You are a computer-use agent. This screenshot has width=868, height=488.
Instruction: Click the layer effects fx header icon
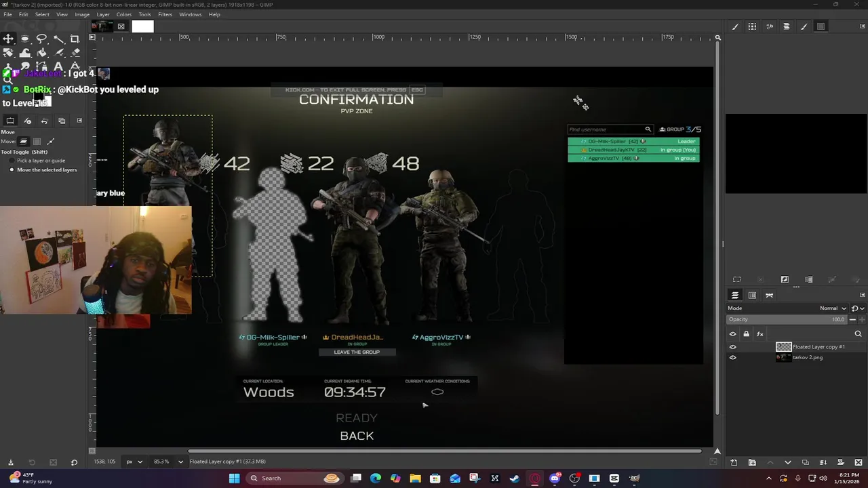760,334
